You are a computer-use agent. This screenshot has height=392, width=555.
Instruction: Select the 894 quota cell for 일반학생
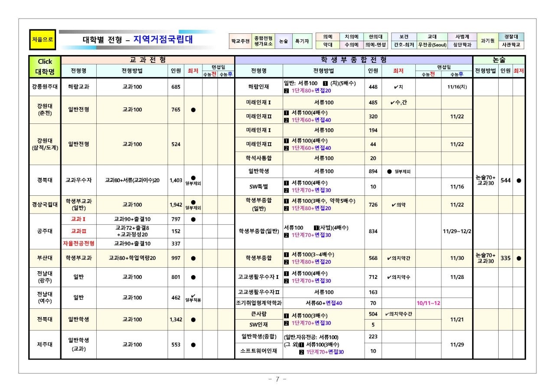373,171
